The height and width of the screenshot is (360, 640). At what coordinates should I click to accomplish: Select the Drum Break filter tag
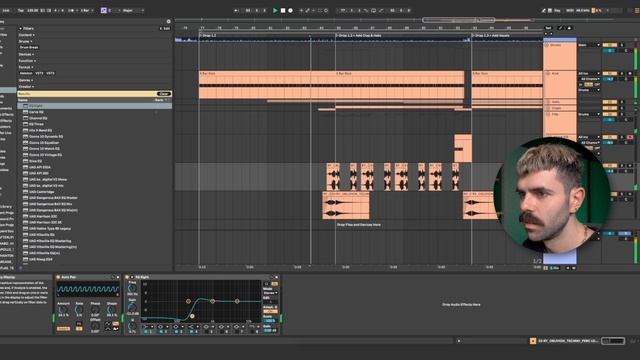point(29,48)
